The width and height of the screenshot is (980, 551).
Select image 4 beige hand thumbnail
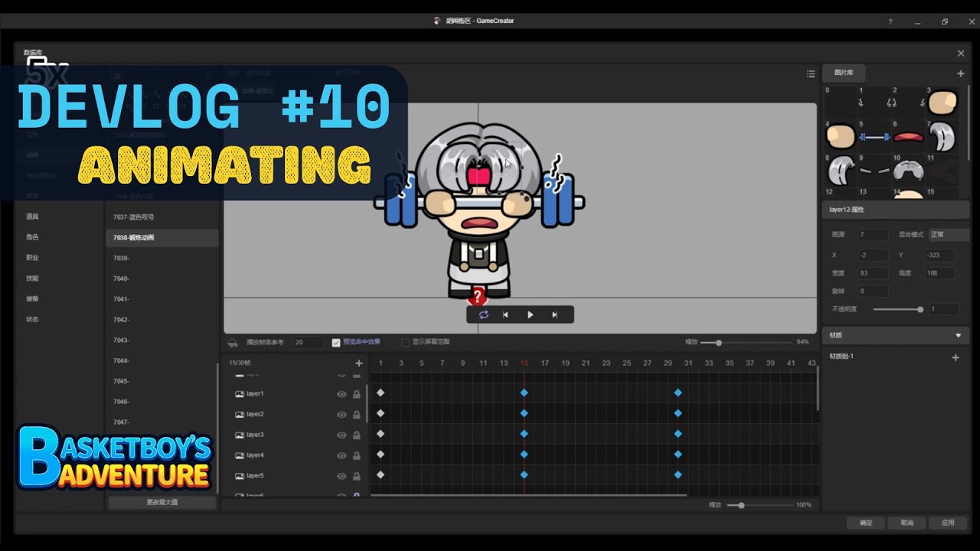click(x=840, y=137)
